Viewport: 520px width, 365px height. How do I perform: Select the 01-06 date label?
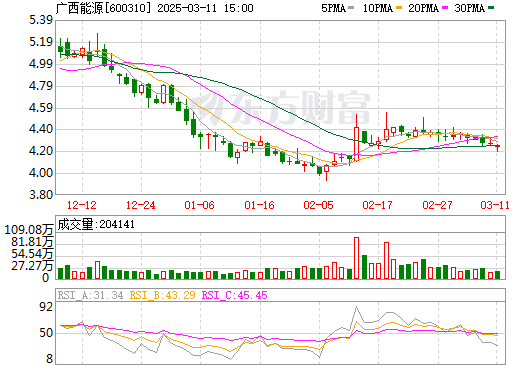200,205
